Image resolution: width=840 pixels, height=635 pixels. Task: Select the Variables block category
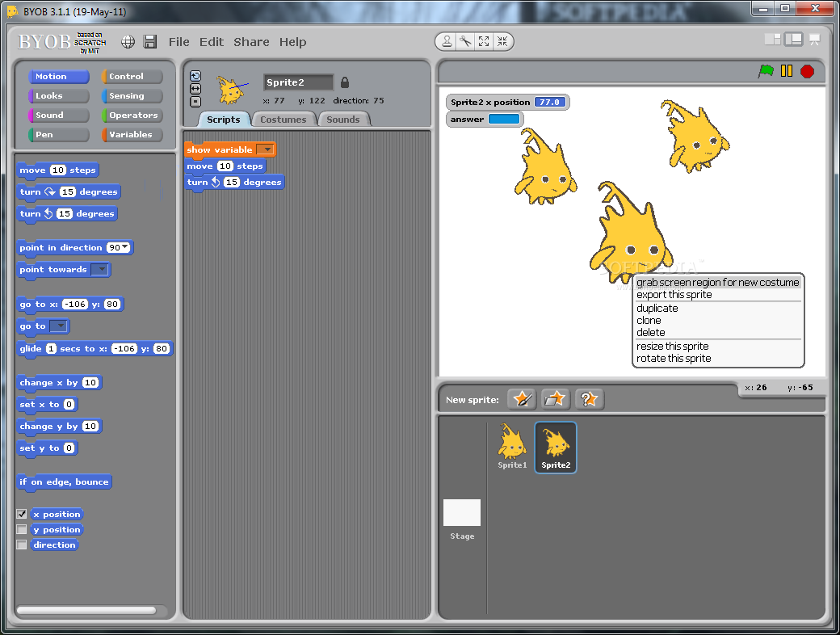click(x=132, y=134)
